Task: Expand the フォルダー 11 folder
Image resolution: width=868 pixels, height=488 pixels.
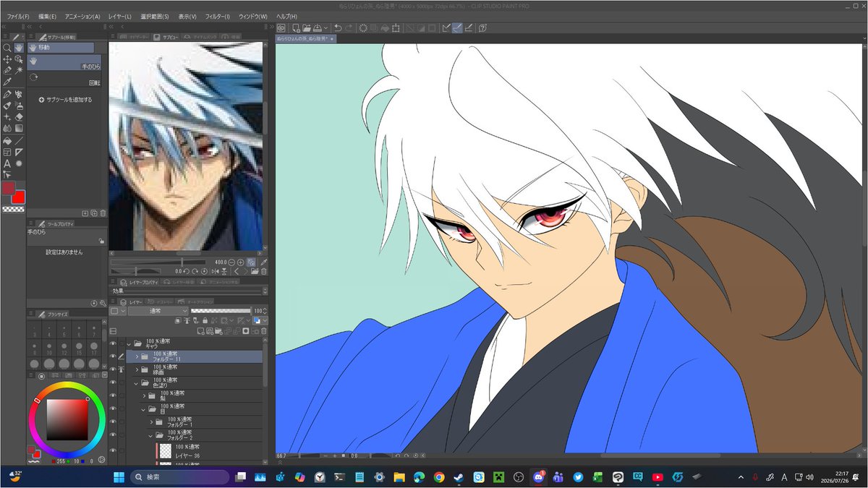Action: tap(137, 356)
